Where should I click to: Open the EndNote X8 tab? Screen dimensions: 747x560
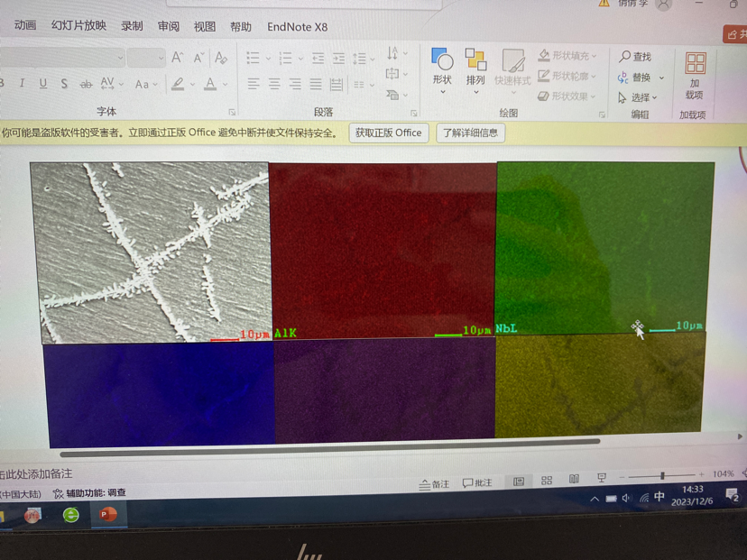(297, 27)
